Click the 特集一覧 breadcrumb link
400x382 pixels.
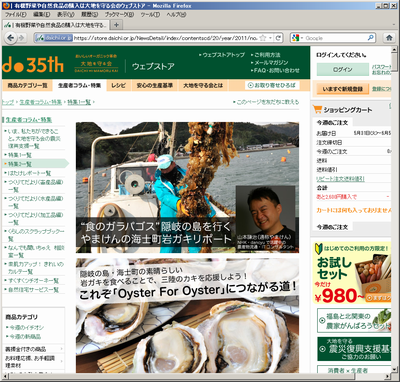(79, 102)
